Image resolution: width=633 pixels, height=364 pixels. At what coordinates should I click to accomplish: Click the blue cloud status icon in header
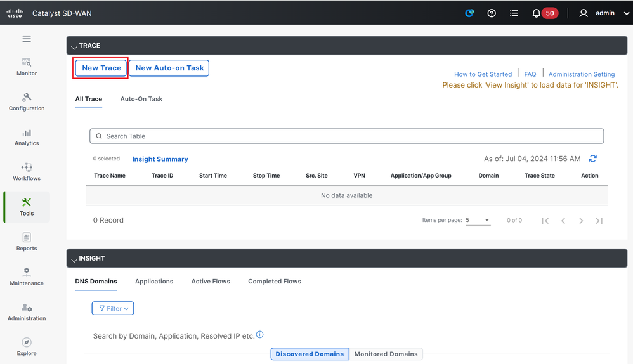pos(469,13)
